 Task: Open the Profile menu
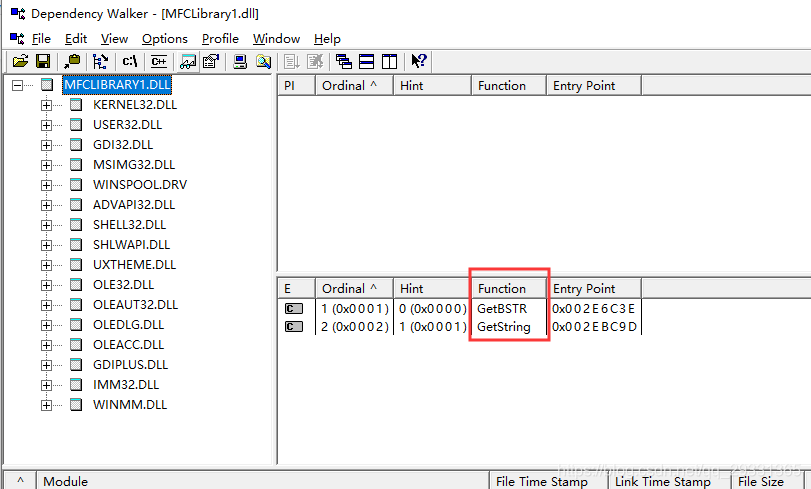tap(220, 39)
